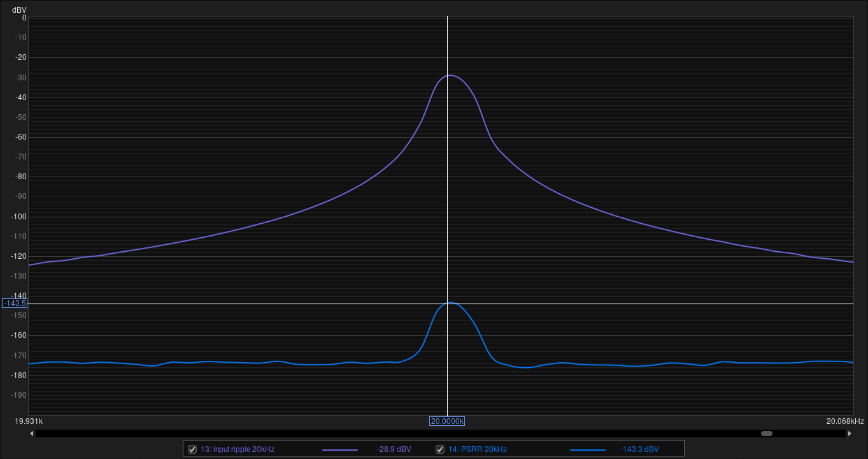Click the -143.5 cursor level label
This screenshot has width=868, height=459.
click(x=15, y=303)
